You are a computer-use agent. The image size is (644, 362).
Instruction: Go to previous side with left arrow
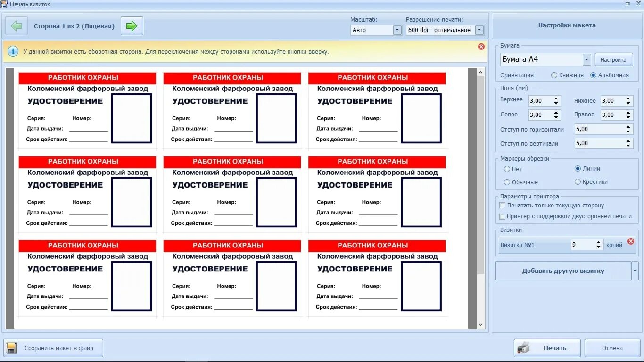[17, 26]
